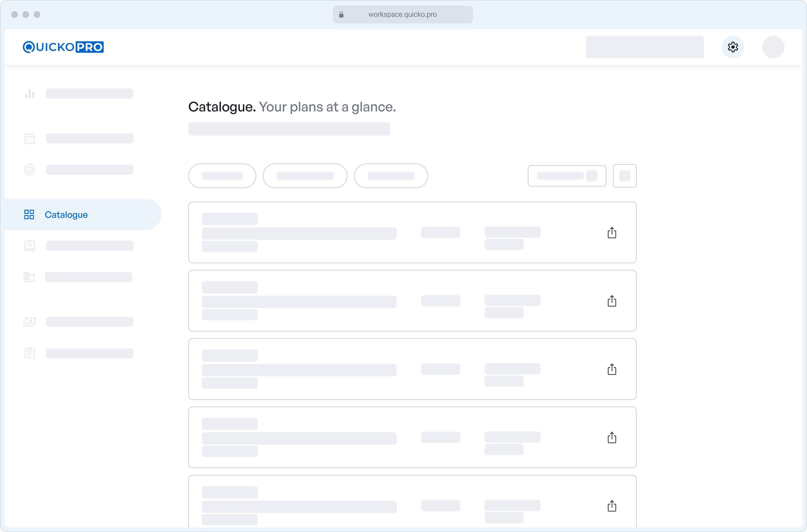Share the fifth catalogue plan card
Screen dimensions: 807x532
(x=612, y=505)
